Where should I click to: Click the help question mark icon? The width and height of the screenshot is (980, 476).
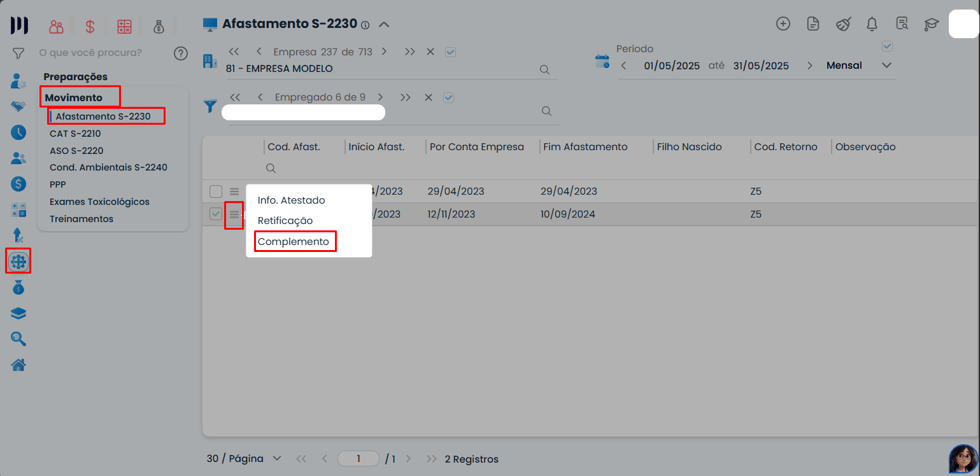point(181,53)
